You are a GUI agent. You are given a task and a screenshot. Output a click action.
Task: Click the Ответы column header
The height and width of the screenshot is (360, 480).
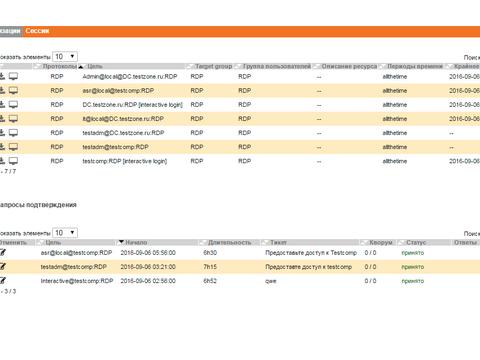coord(466,242)
